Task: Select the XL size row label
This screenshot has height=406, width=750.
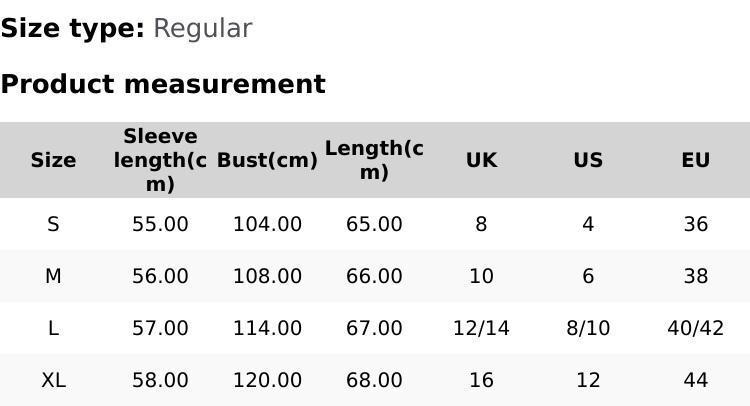Action: (53, 380)
